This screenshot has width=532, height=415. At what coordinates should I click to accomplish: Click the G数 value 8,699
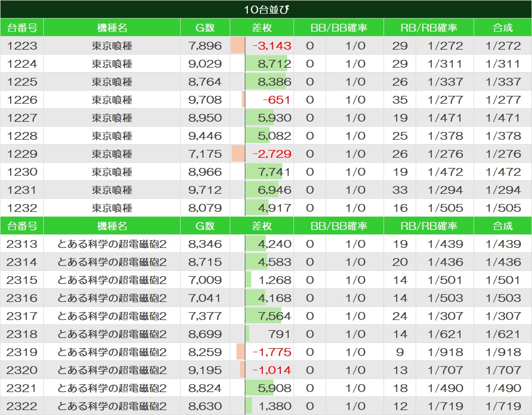[x=205, y=334]
